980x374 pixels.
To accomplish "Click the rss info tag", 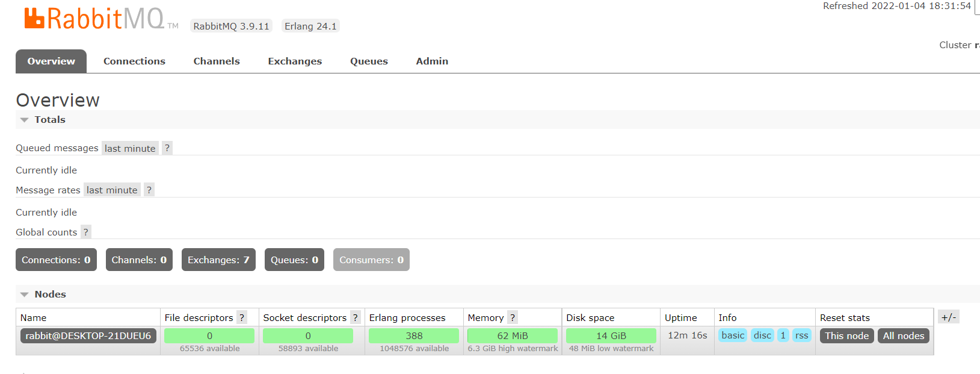I will 801,335.
